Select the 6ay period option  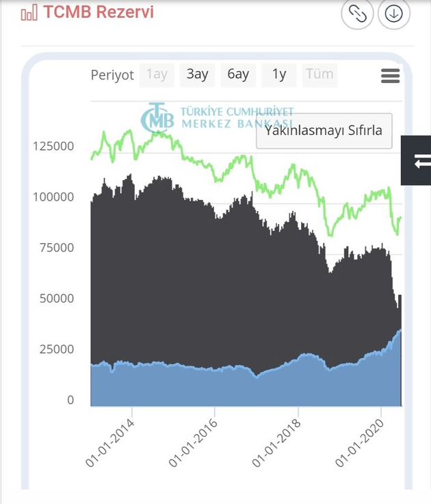tap(238, 75)
